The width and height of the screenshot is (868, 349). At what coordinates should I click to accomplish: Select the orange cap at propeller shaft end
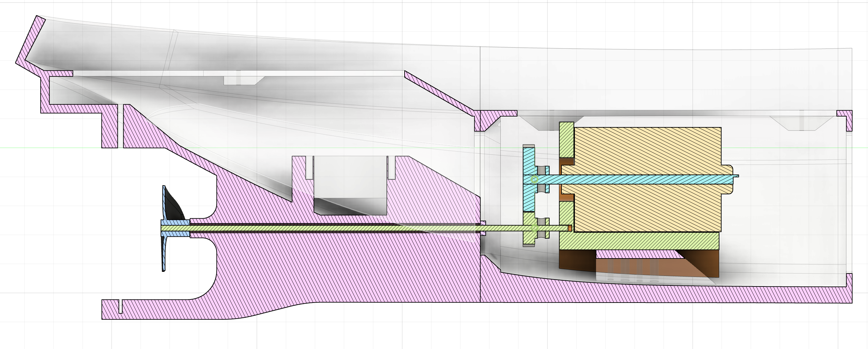tap(570, 228)
